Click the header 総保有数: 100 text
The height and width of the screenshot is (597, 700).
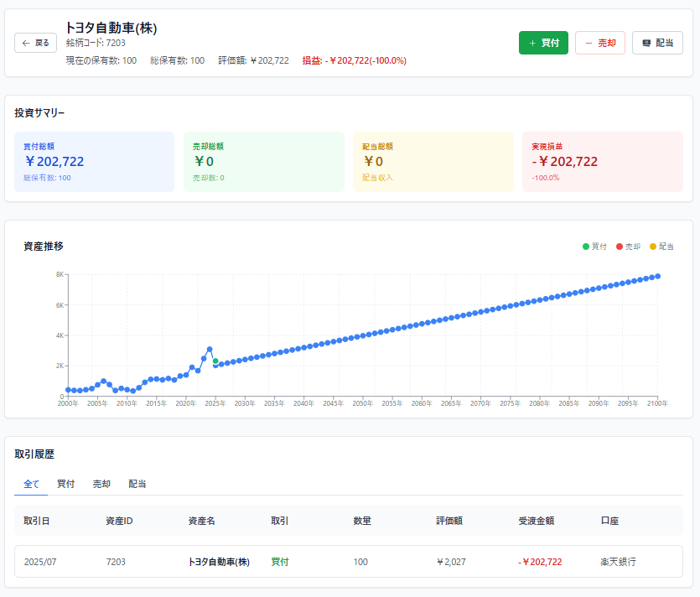click(x=177, y=60)
